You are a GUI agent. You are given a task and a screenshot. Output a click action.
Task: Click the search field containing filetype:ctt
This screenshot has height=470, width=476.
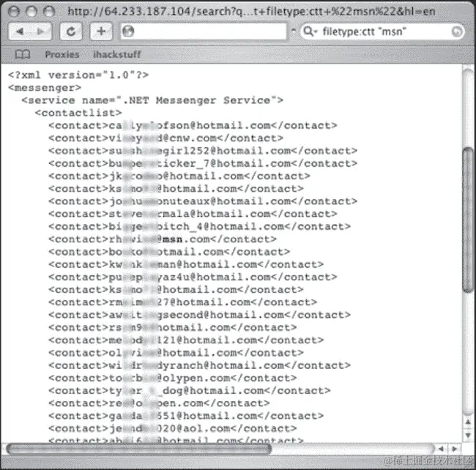(382, 31)
